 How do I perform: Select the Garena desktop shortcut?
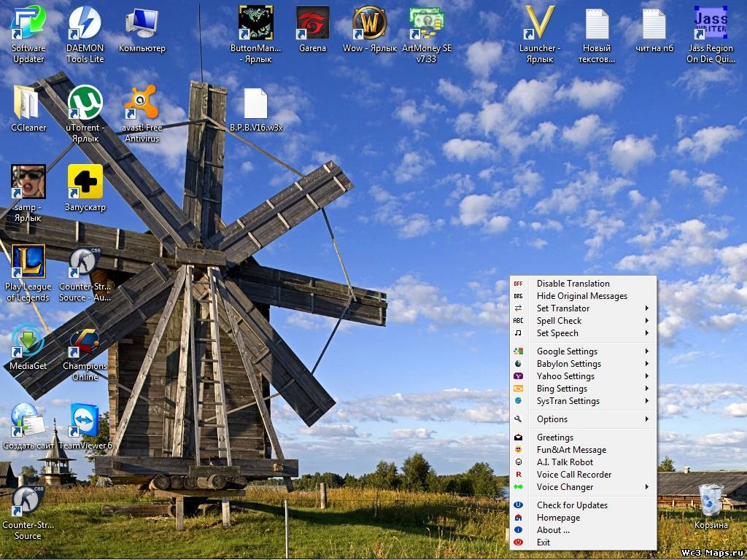coord(312,23)
